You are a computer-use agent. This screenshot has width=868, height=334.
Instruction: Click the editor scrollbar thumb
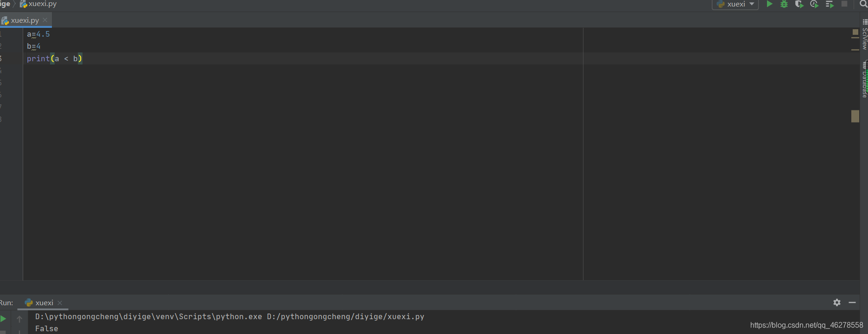(x=855, y=116)
